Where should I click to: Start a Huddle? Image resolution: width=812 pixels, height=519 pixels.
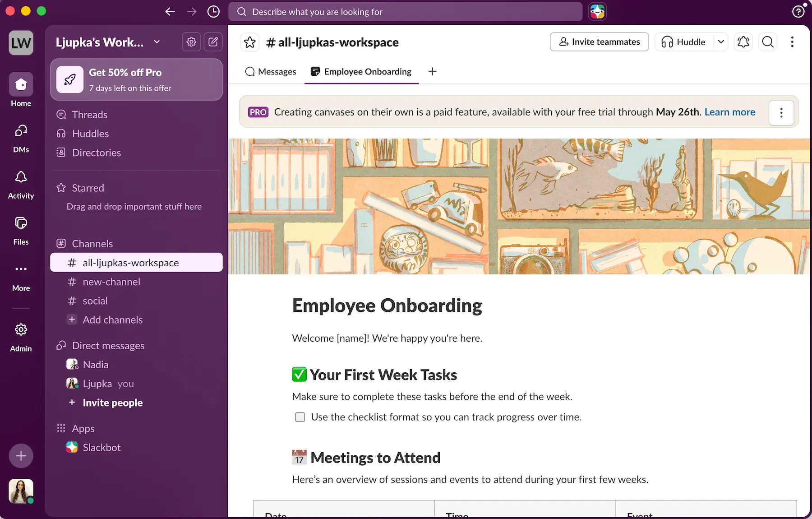click(x=684, y=42)
